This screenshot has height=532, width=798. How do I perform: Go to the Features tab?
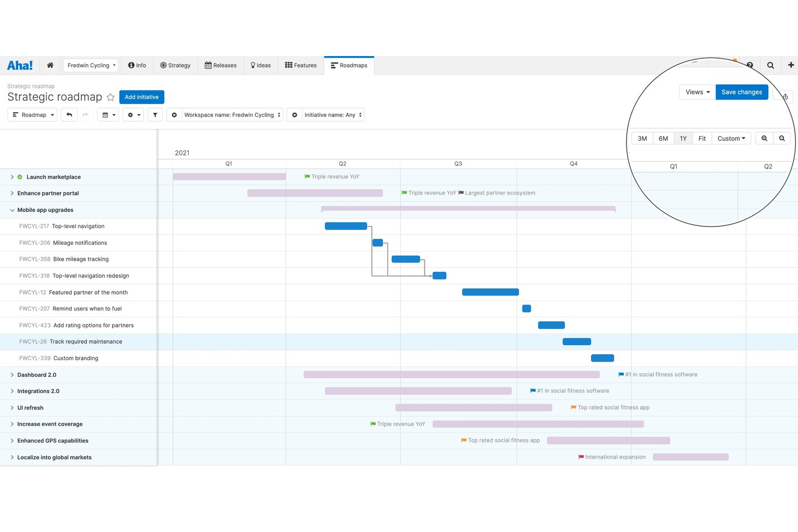pos(301,65)
